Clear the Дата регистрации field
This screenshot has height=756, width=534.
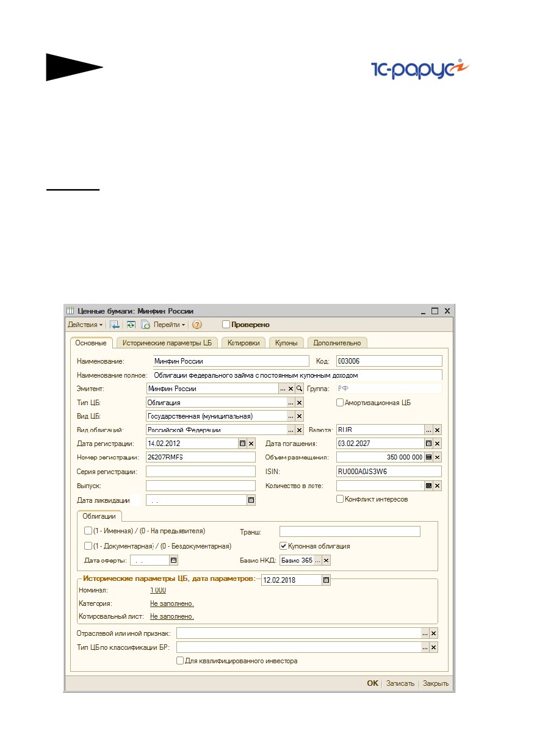[251, 444]
